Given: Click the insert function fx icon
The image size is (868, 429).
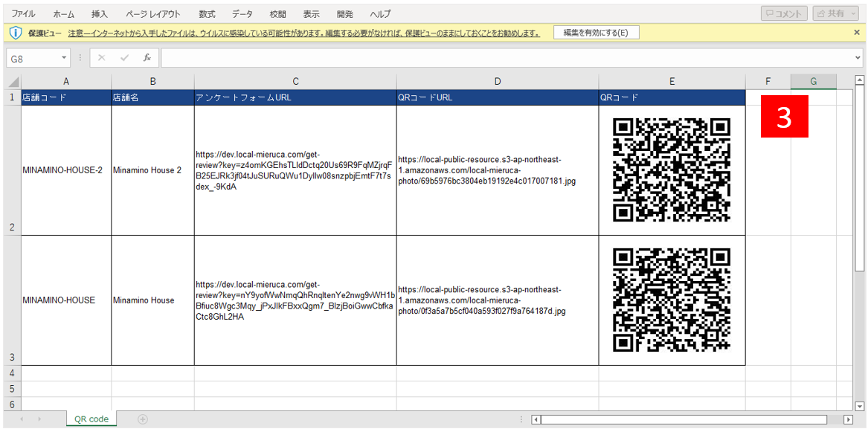Looking at the screenshot, I should coord(147,57).
